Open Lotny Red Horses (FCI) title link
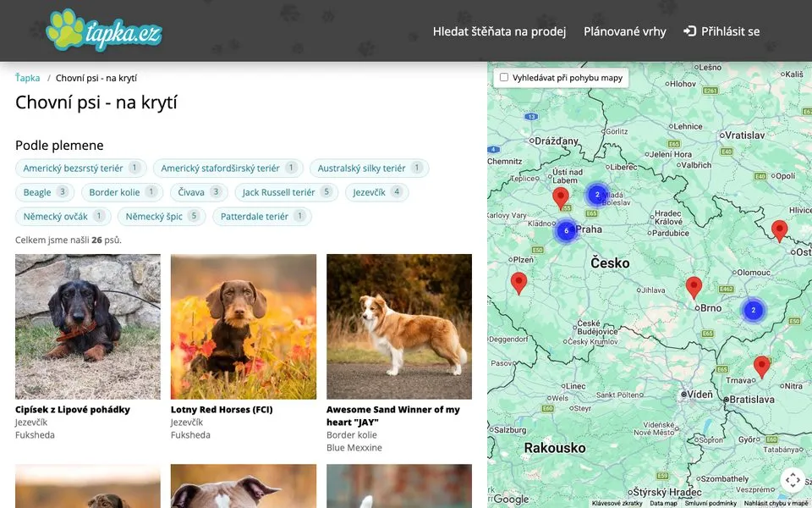 222,410
